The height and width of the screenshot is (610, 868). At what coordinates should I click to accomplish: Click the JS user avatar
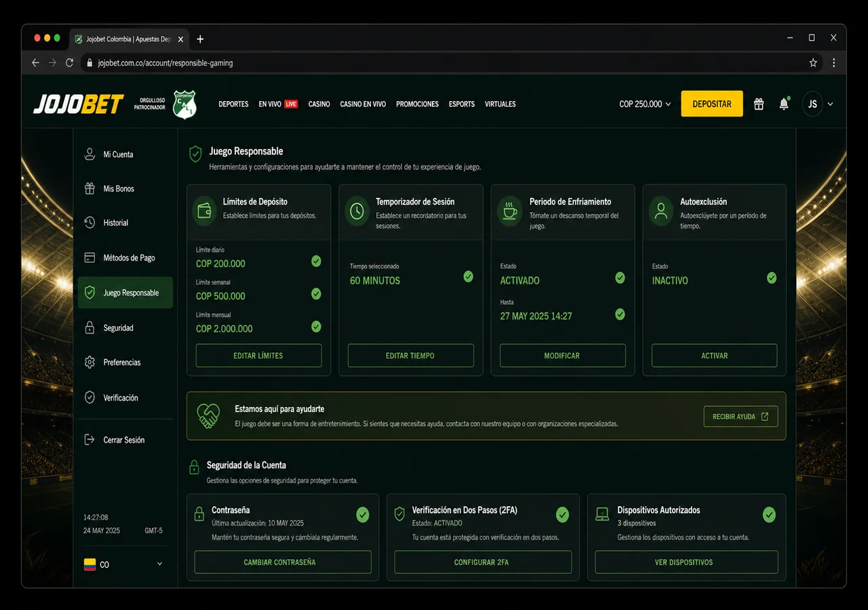pyautogui.click(x=812, y=104)
